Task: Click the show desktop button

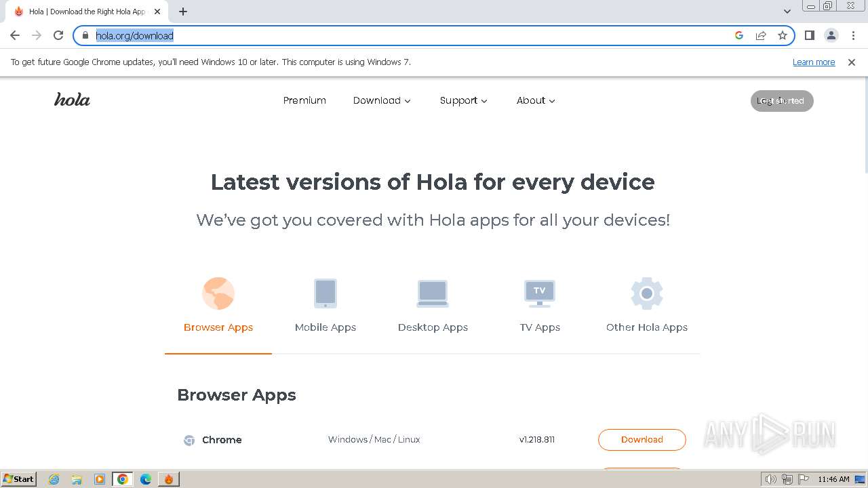Action: 861,479
